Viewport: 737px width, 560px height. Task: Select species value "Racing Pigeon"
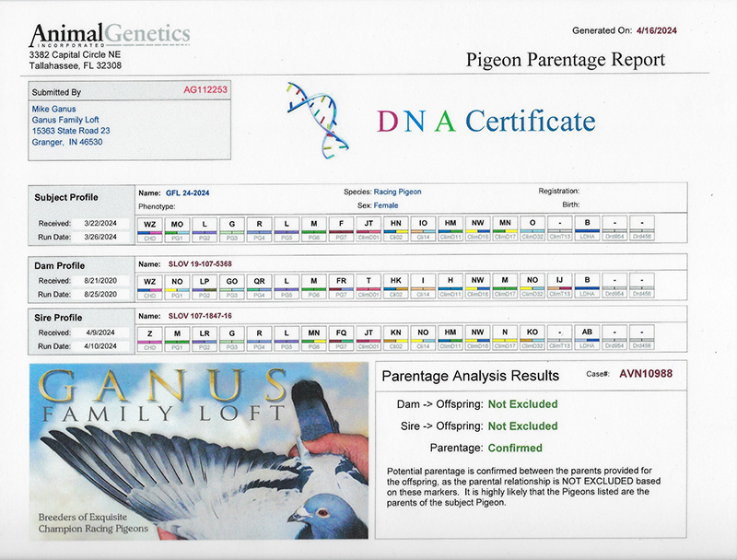(397, 192)
